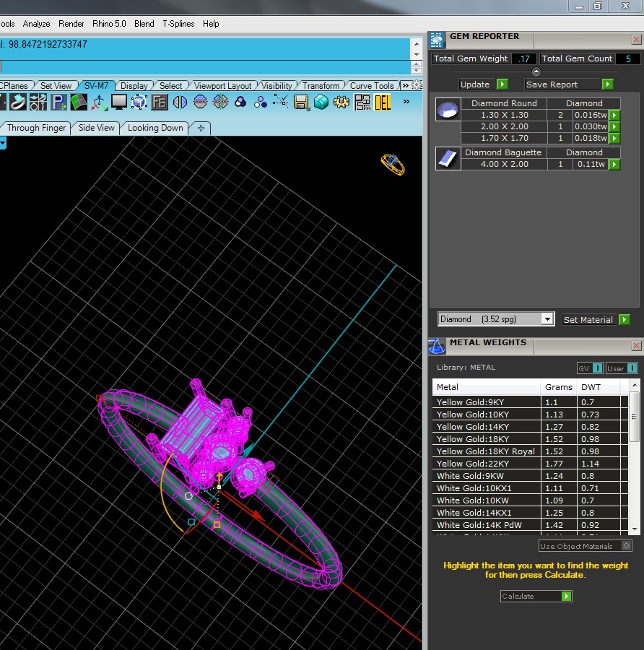Click the Set Material button
Image resolution: width=644 pixels, height=650 pixels.
click(x=596, y=320)
